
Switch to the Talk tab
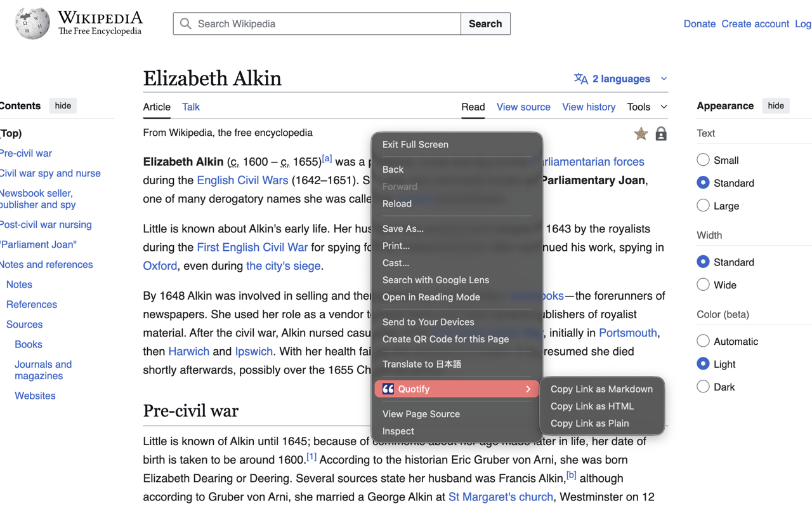tap(190, 107)
